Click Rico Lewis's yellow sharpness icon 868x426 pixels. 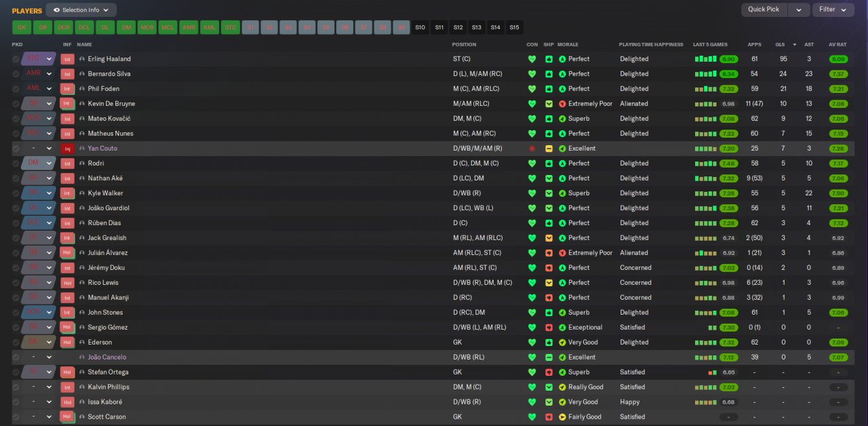click(549, 283)
